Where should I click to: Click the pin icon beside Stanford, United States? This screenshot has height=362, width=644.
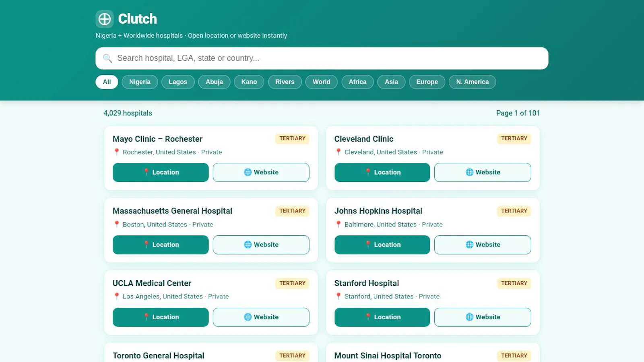coord(339,296)
